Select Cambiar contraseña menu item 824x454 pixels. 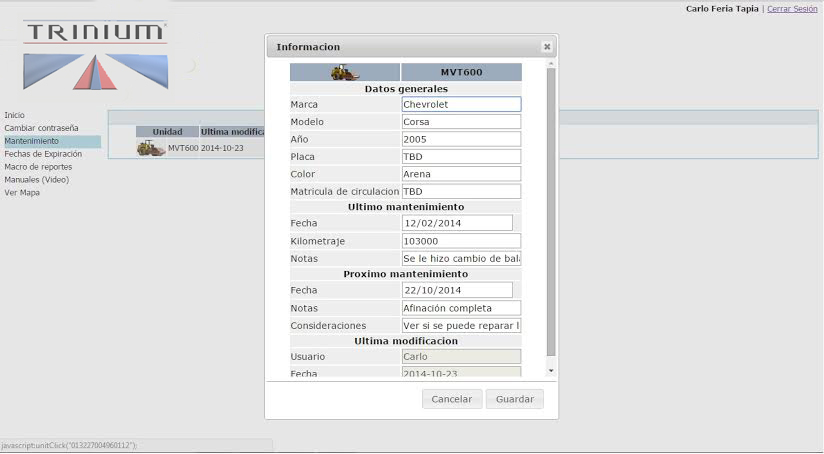(41, 128)
